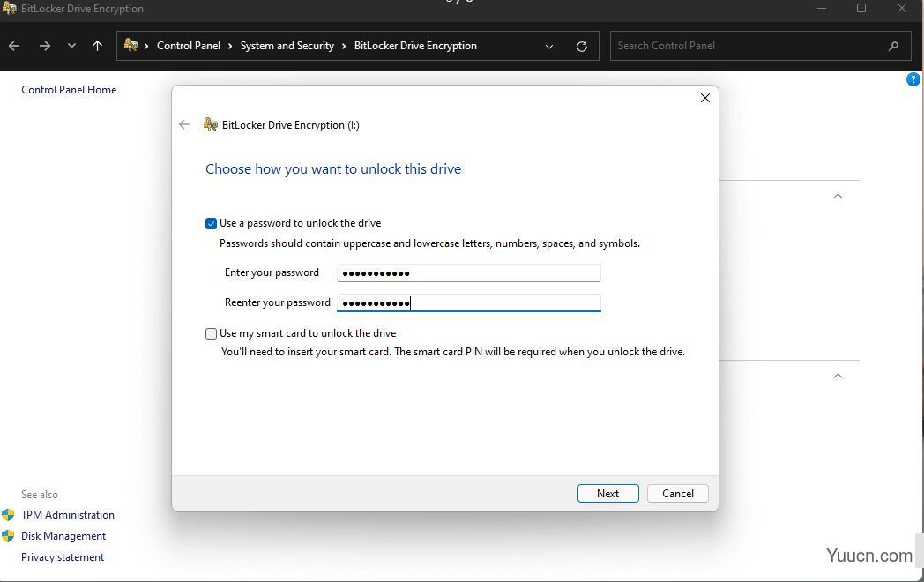924x582 pixels.
Task: Maximize the BitLocker Drive Encryption window
Action: point(861,8)
